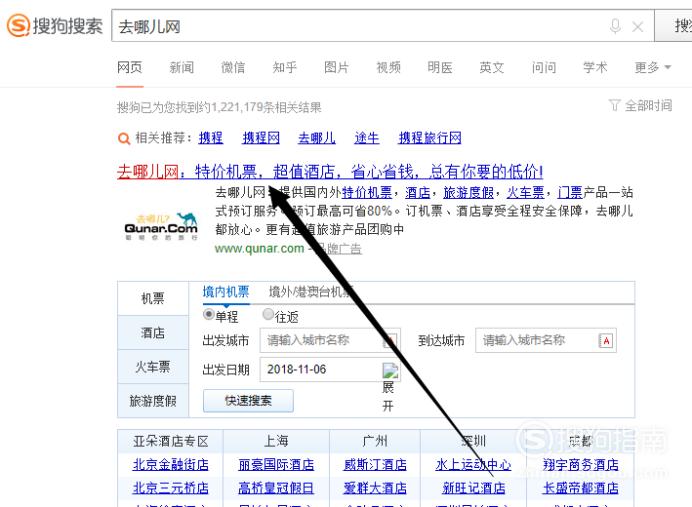The image size is (692, 507).
Task: Activate the microphone voice search icon
Action: click(615, 26)
